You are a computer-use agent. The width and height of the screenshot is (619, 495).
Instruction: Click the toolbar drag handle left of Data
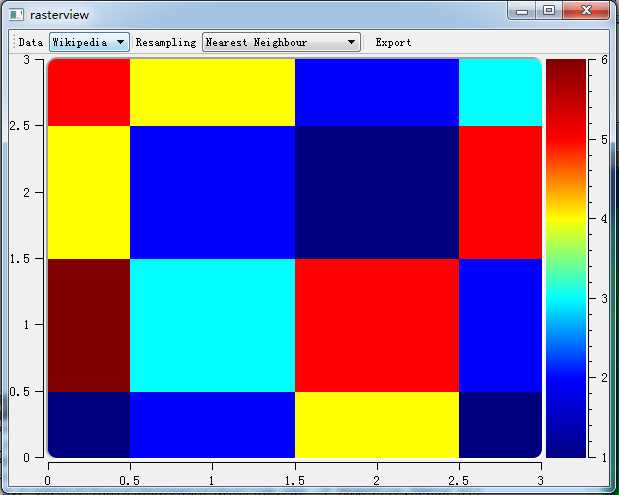(13, 42)
